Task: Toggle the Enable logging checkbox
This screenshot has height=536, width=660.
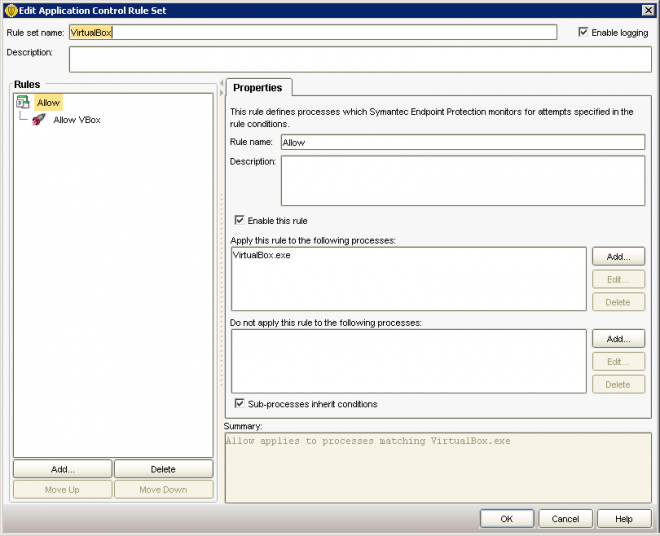Action: point(583,32)
